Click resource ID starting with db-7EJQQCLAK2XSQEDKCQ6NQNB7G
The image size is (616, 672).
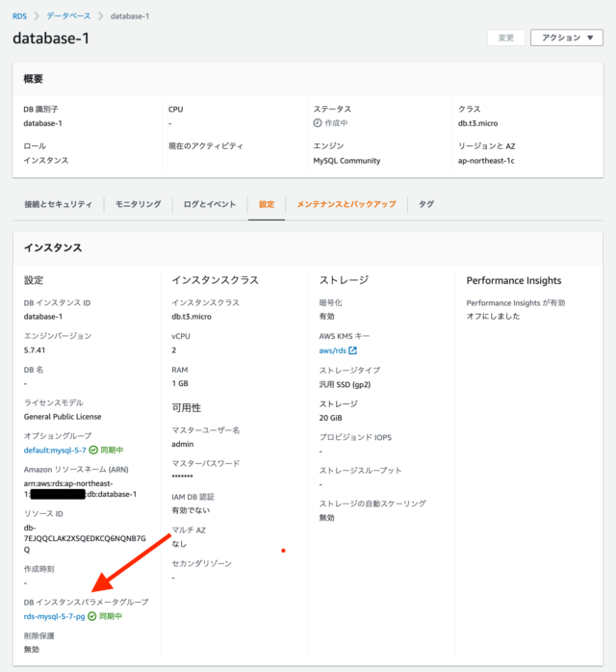coord(85,539)
